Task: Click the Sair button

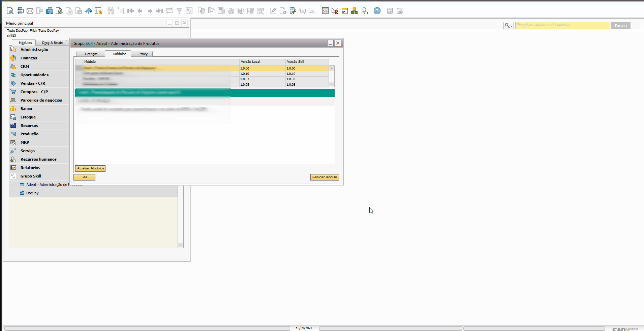Action: pyautogui.click(x=84, y=177)
